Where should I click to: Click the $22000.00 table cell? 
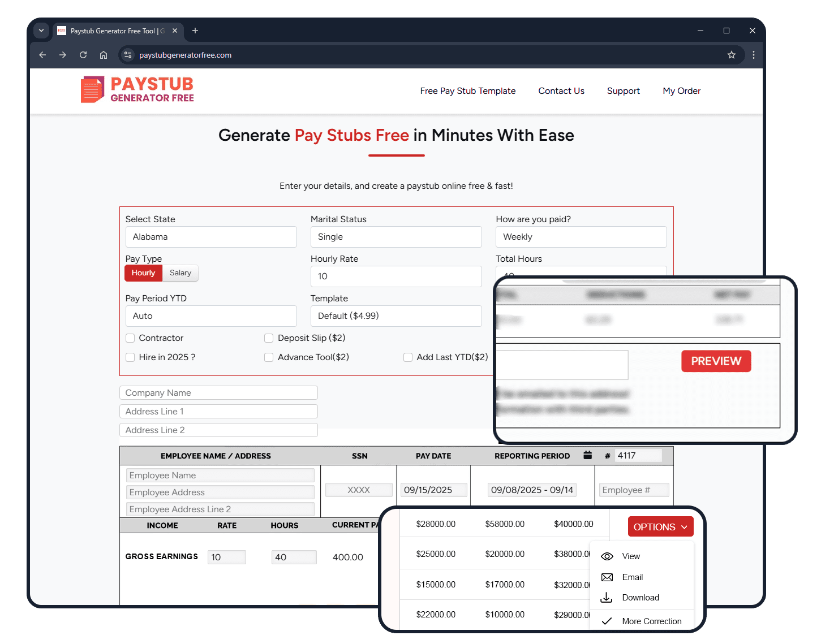click(436, 615)
